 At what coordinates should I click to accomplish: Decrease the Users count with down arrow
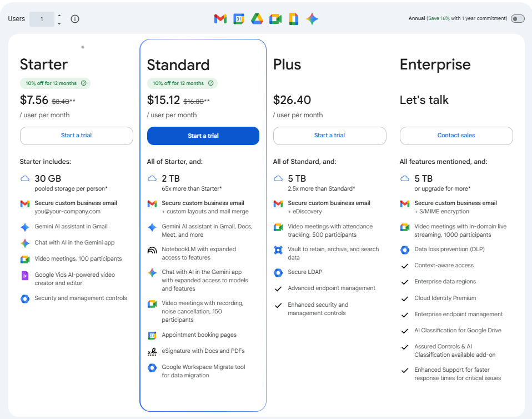click(59, 23)
